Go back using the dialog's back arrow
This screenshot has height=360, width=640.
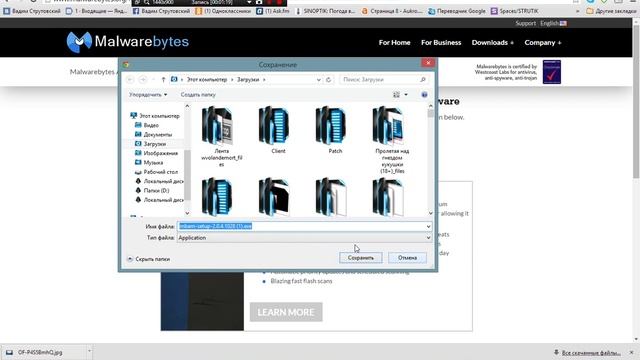pos(130,80)
